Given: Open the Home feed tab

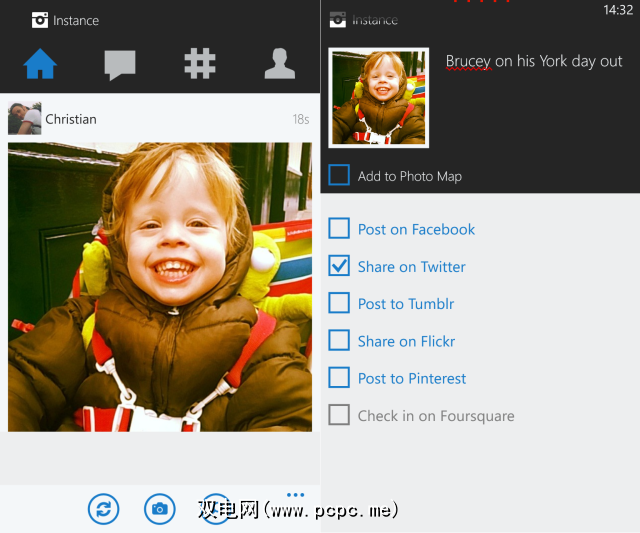Looking at the screenshot, I should pos(40,63).
